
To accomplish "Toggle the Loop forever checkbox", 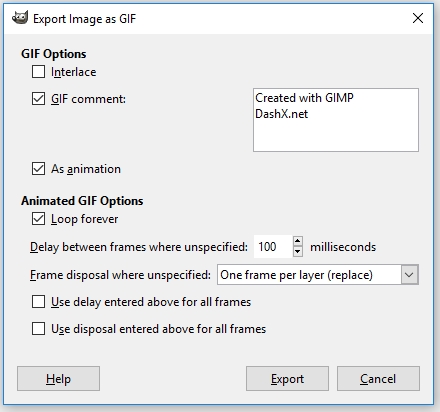I will pos(38,219).
